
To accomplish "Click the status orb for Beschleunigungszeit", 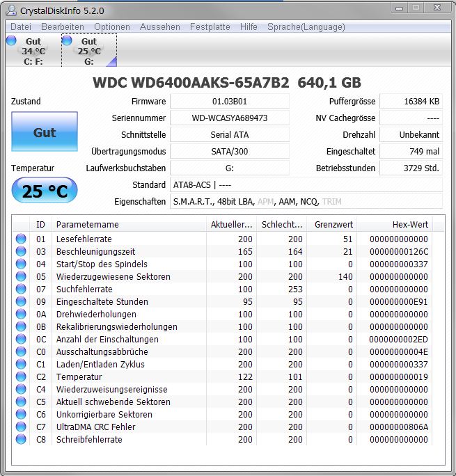I will point(21,251).
